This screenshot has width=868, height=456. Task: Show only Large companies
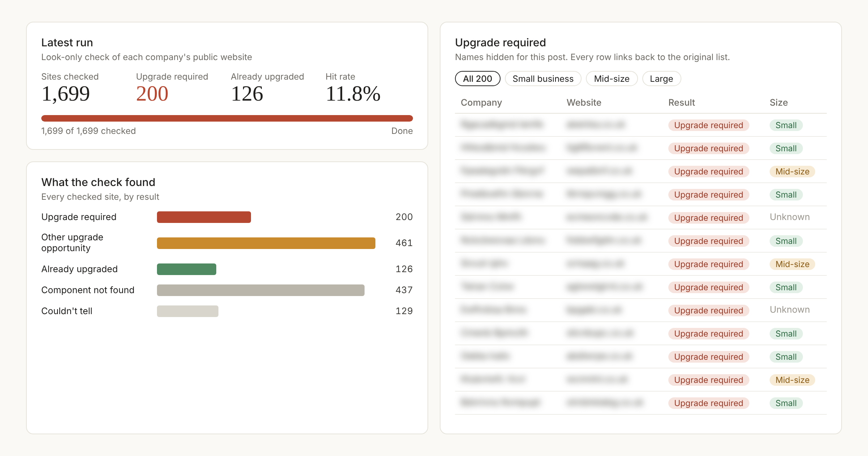tap(661, 79)
